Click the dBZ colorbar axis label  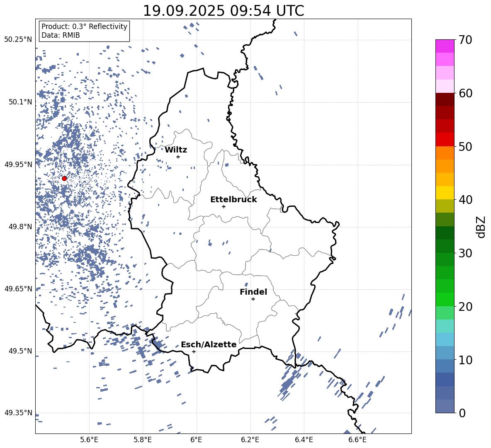pyautogui.click(x=481, y=227)
